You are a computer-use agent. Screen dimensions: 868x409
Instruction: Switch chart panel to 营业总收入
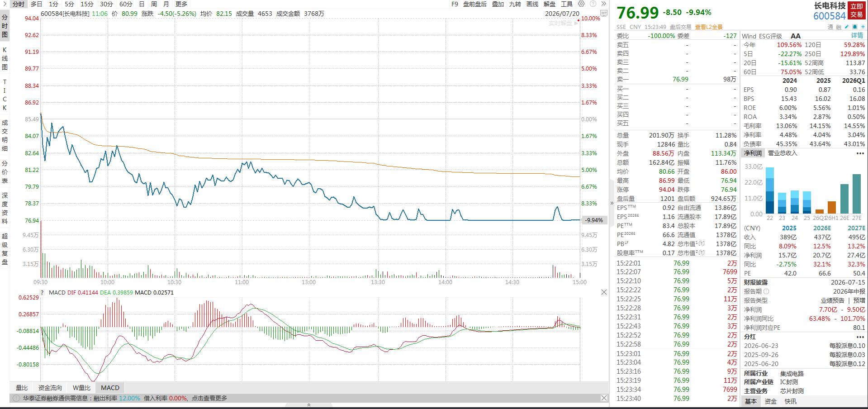click(783, 153)
